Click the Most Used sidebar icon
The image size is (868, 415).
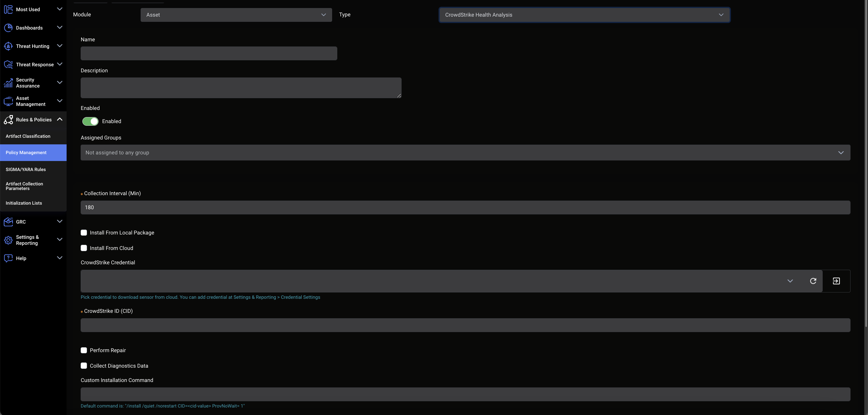pos(8,9)
